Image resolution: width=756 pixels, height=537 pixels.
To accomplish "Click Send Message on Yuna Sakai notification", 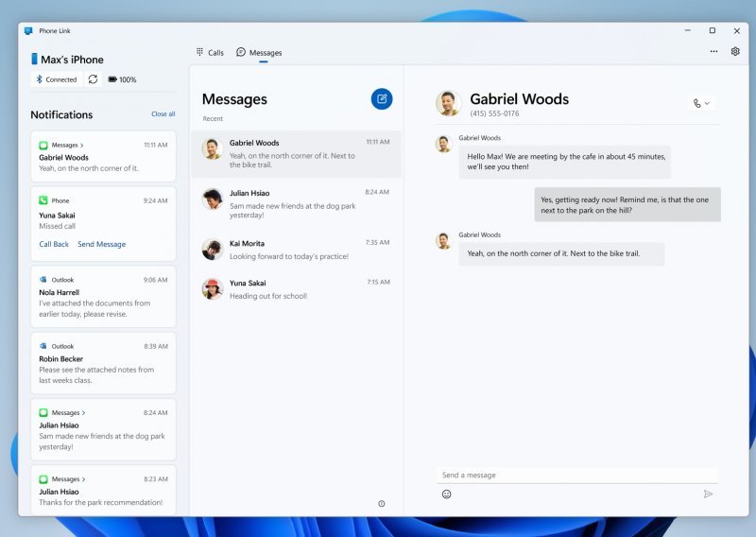I will (102, 244).
